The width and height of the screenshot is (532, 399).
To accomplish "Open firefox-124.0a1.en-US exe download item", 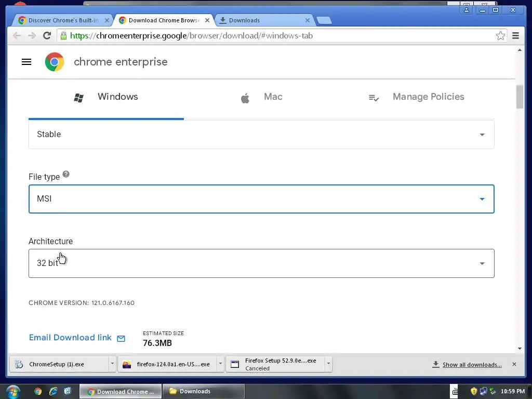I will [x=167, y=364].
